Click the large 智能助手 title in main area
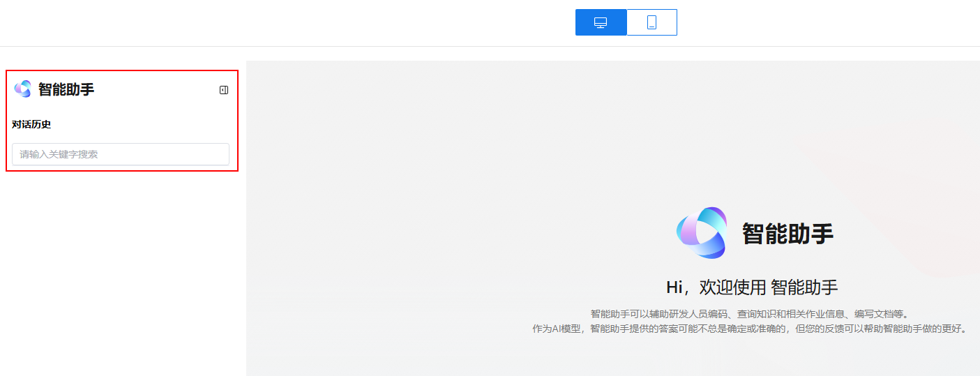980x376 pixels. [788, 234]
